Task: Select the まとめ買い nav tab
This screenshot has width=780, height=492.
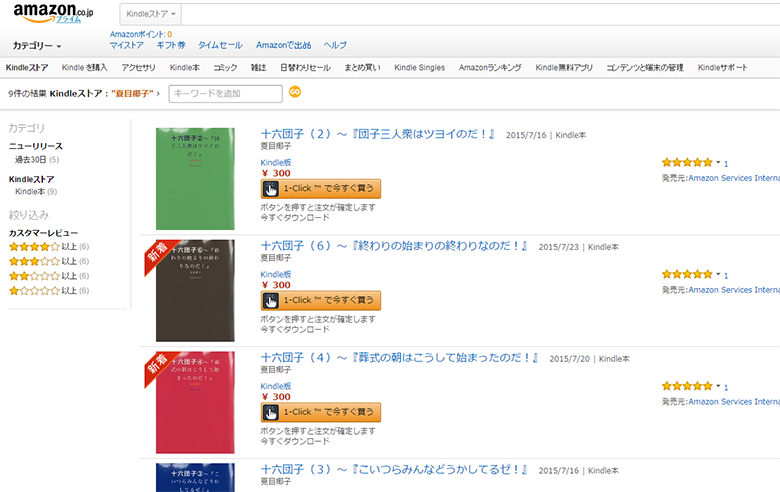Action: pos(362,68)
